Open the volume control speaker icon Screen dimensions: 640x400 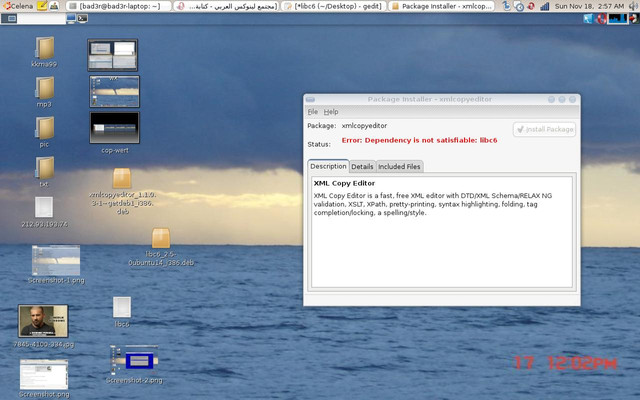coord(633,6)
